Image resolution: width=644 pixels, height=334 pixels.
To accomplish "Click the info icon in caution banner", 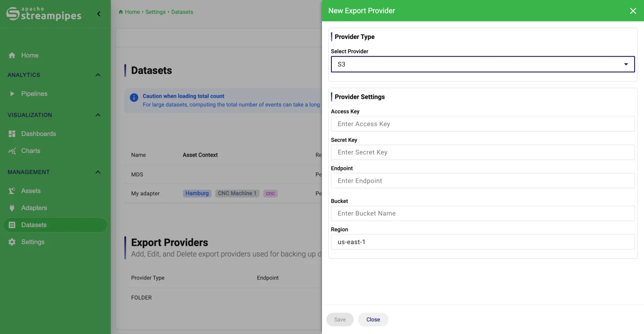I will tap(134, 97).
